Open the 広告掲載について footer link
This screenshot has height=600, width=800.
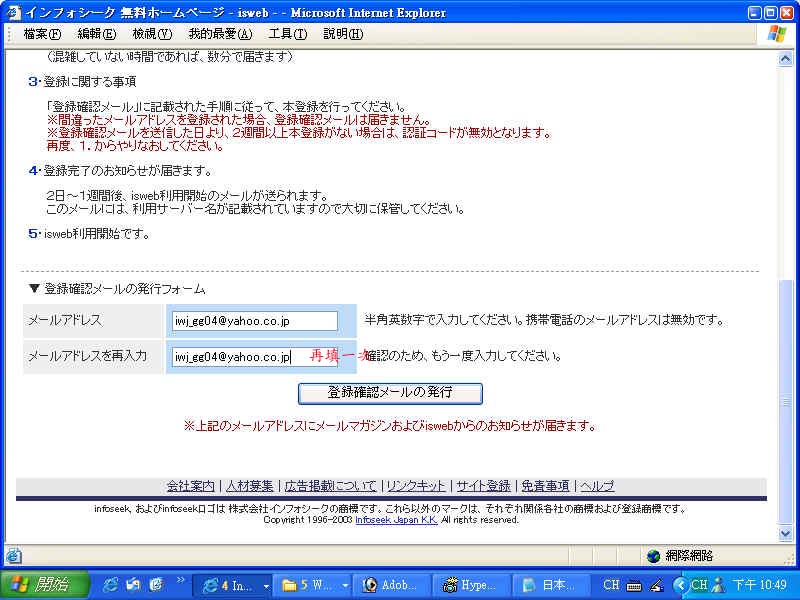pyautogui.click(x=330, y=486)
